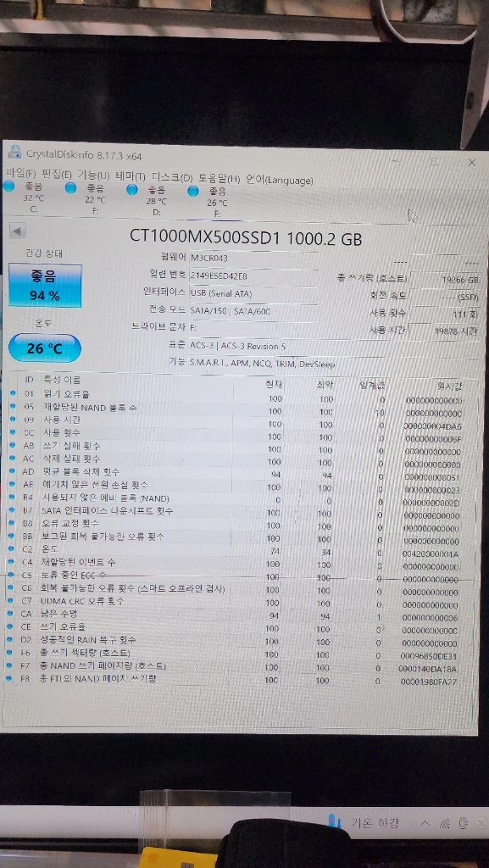
Task: Click raw value 0000140DA18A
Action: pyautogui.click(x=430, y=670)
